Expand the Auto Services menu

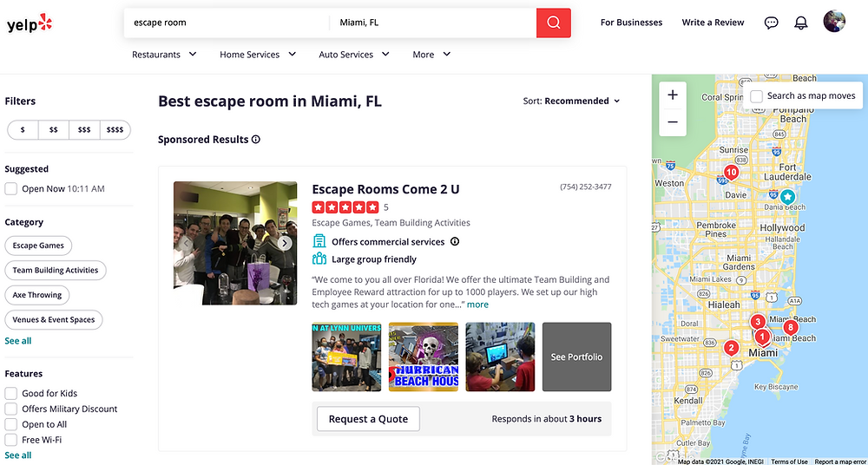(x=354, y=55)
